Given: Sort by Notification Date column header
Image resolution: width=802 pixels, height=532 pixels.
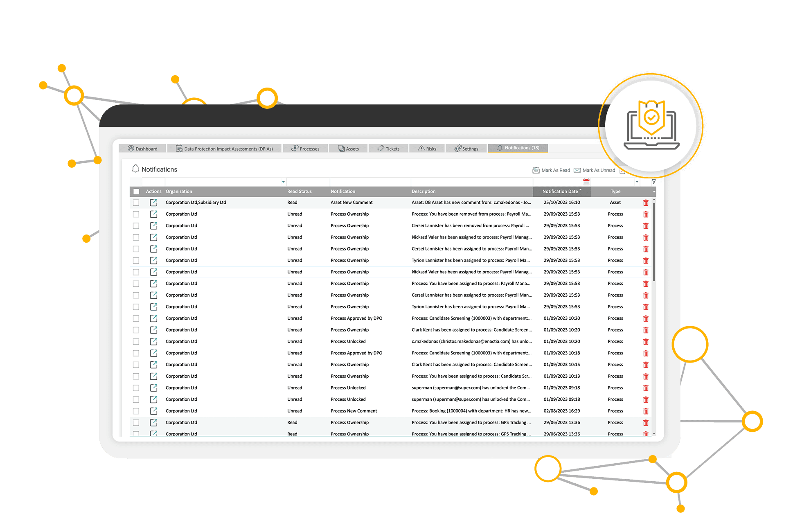Looking at the screenshot, I should (x=560, y=192).
